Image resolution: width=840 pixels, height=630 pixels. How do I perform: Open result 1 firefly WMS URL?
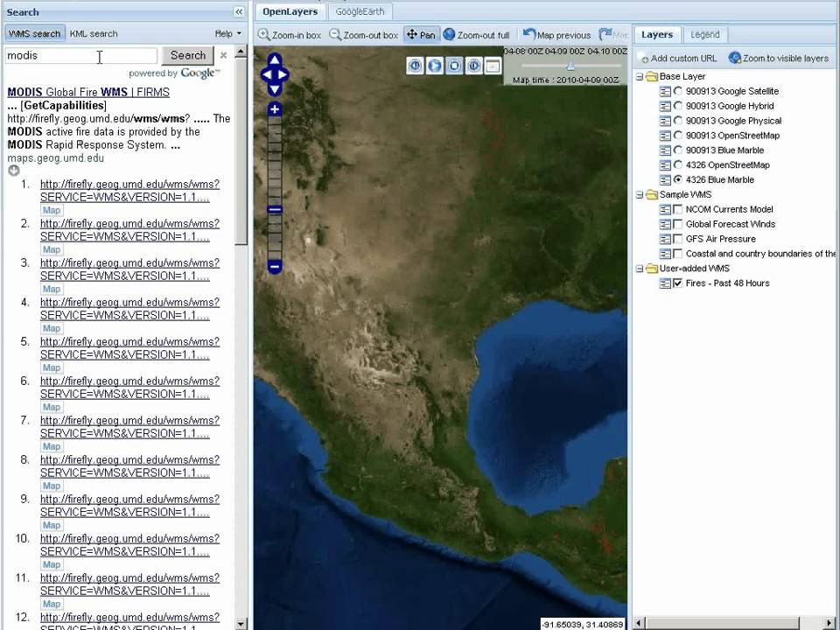129,191
